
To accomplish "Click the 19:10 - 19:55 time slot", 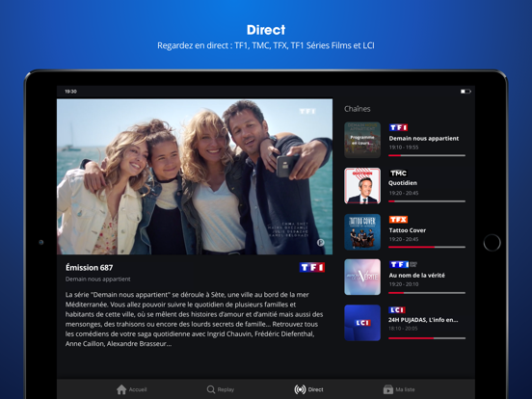I will (x=404, y=147).
